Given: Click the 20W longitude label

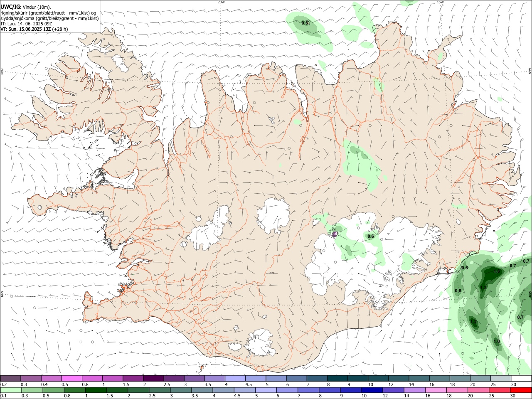Looking at the screenshot, I should pyautogui.click(x=221, y=2).
